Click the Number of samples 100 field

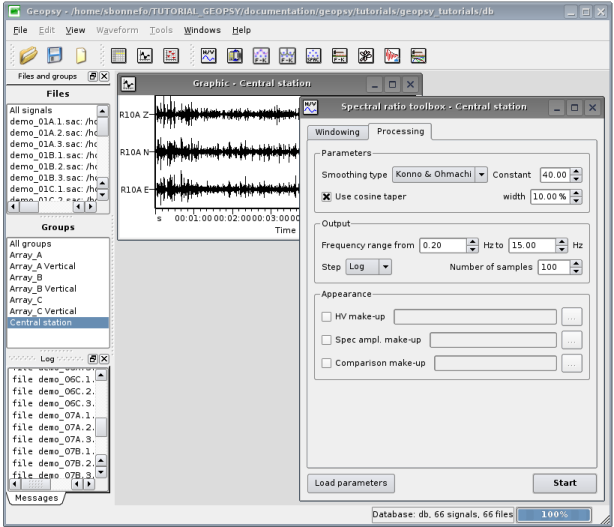[554, 267]
